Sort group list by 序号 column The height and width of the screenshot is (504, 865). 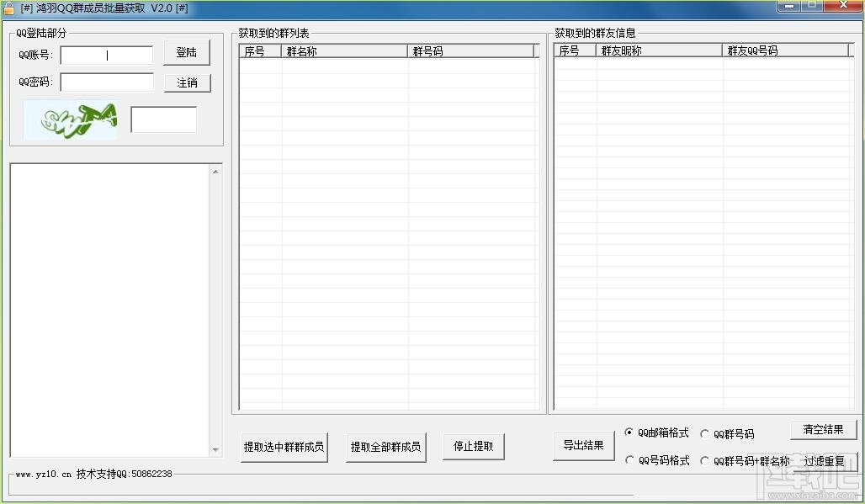(x=260, y=51)
